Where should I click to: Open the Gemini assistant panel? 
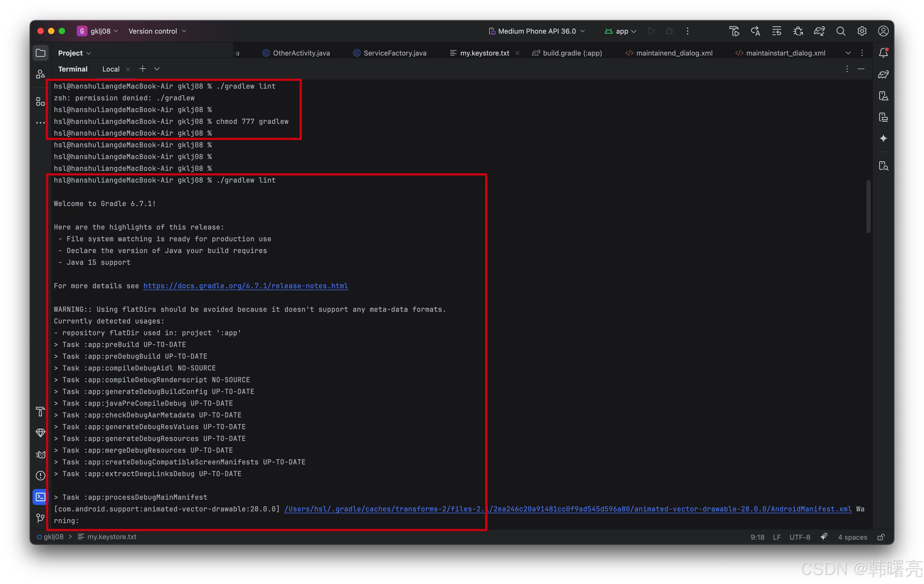[883, 138]
